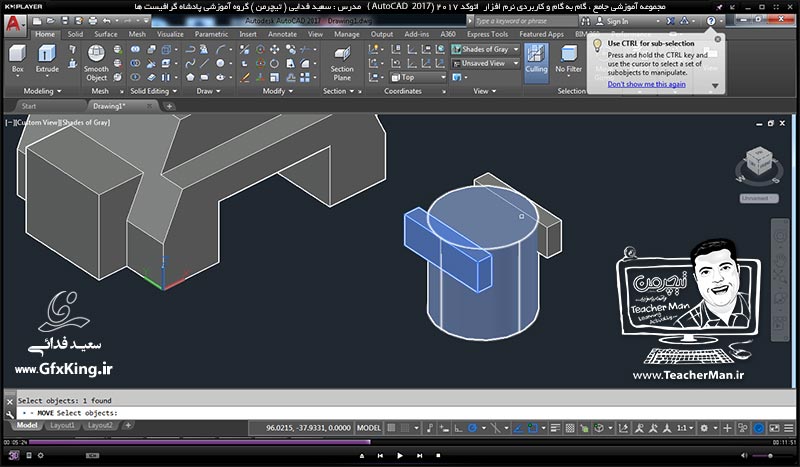This screenshot has width=800, height=467.
Task: Click the Sign In button
Action: [613, 21]
